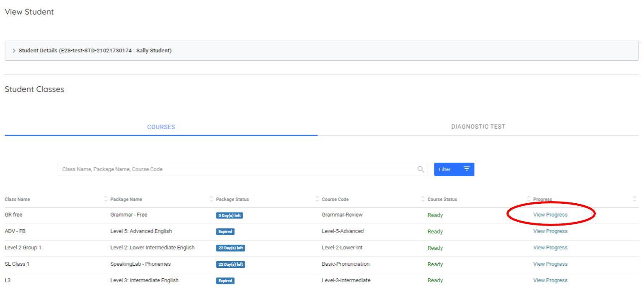Click the search magnifier icon

click(x=421, y=169)
